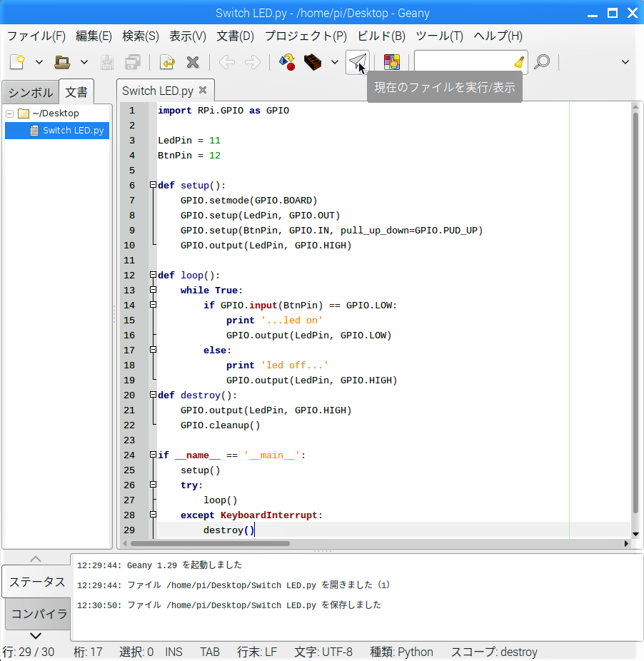Switch to the シンボル sidebar tab

(x=30, y=92)
